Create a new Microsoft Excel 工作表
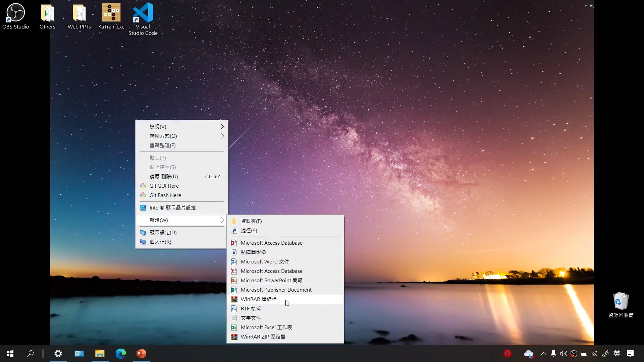 click(x=266, y=327)
